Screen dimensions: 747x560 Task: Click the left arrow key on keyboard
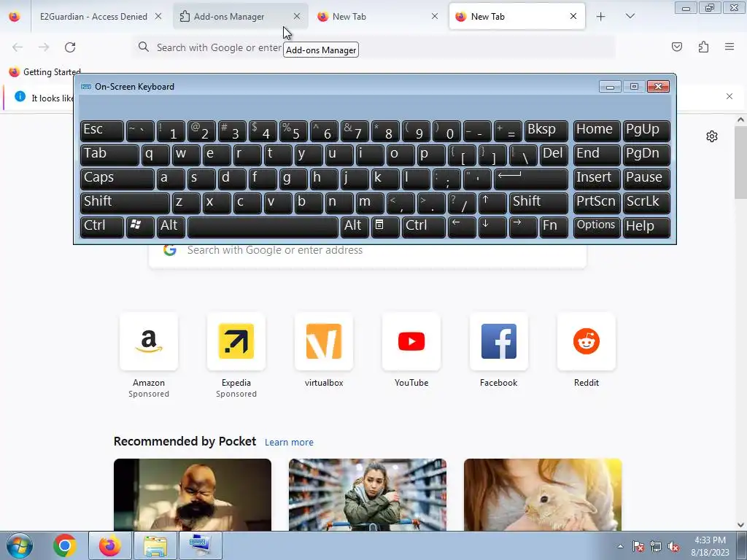coord(462,227)
